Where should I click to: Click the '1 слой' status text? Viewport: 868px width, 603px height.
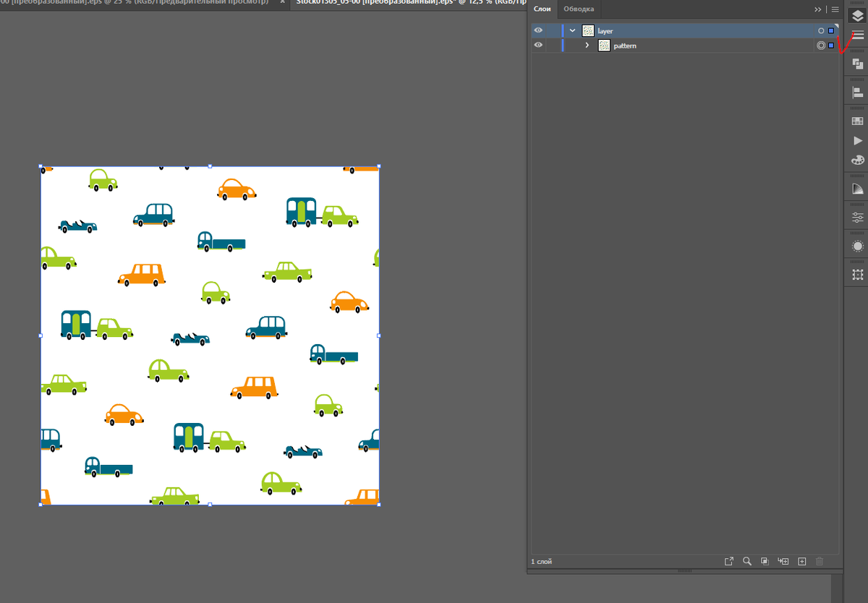click(x=542, y=562)
